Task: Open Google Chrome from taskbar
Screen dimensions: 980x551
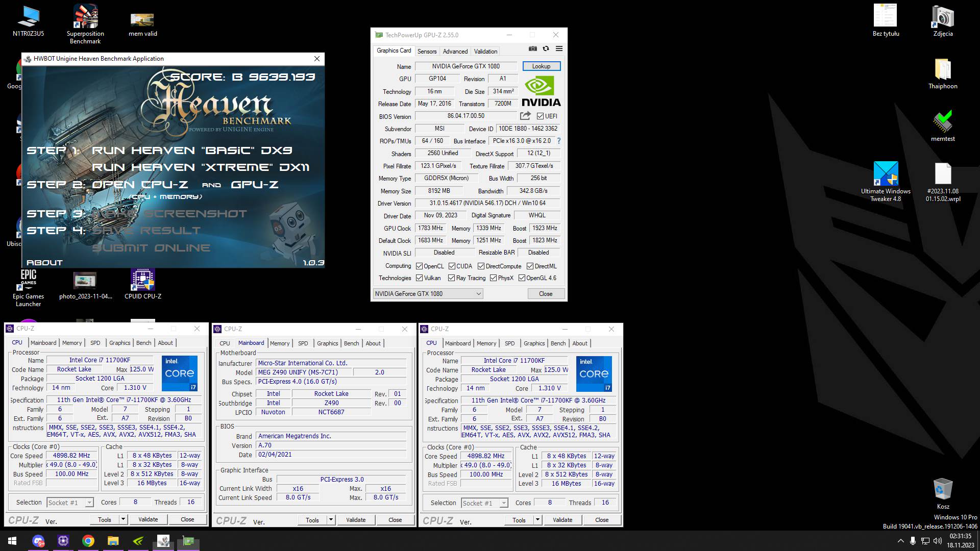Action: click(x=88, y=541)
